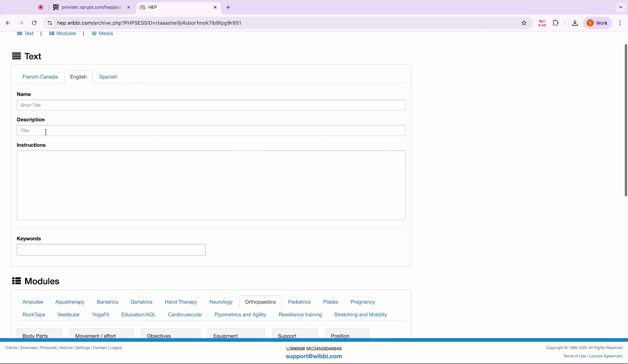Select the French-Canada language tab
This screenshot has height=364, width=628.
tap(40, 77)
